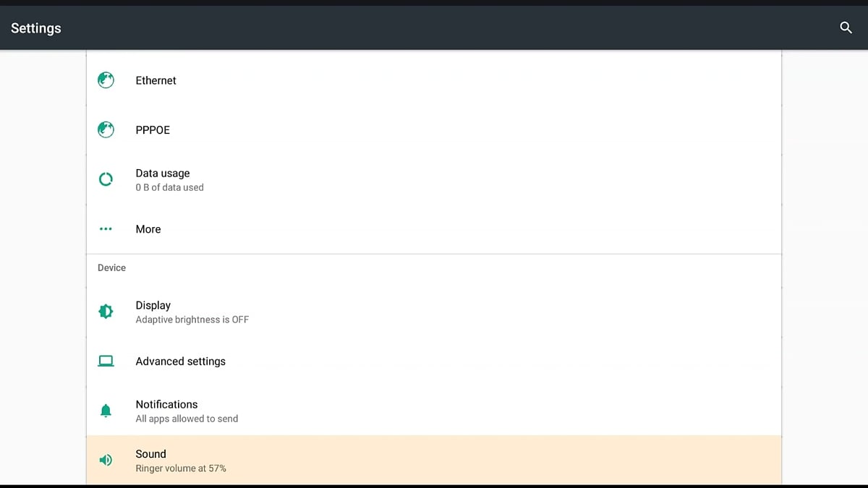Open the Notifications settings entry
This screenshot has height=488, width=868.
point(166,405)
